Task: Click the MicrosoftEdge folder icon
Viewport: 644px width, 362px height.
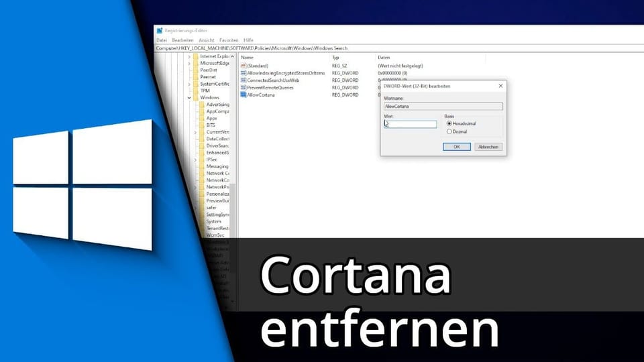Action: tap(195, 63)
